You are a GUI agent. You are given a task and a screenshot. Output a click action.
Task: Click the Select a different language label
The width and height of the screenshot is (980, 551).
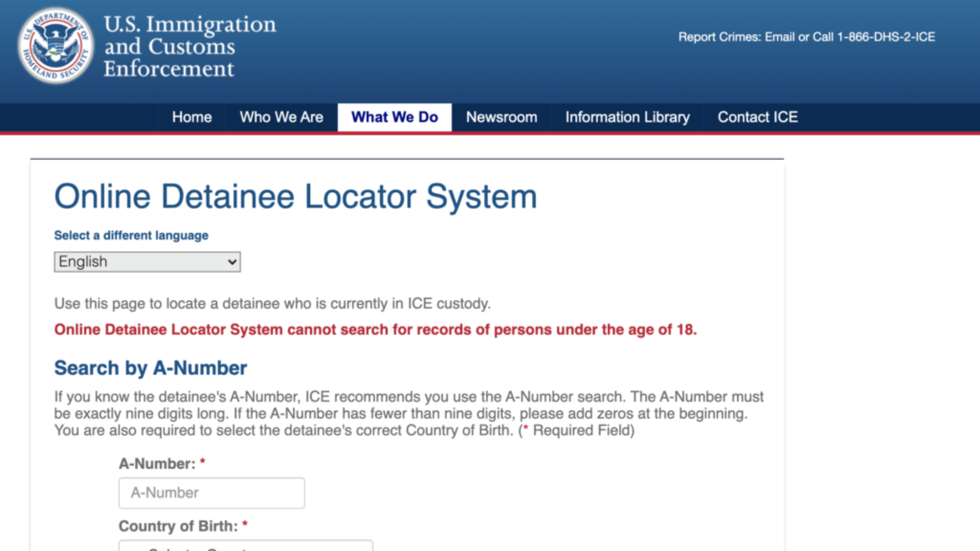point(131,235)
